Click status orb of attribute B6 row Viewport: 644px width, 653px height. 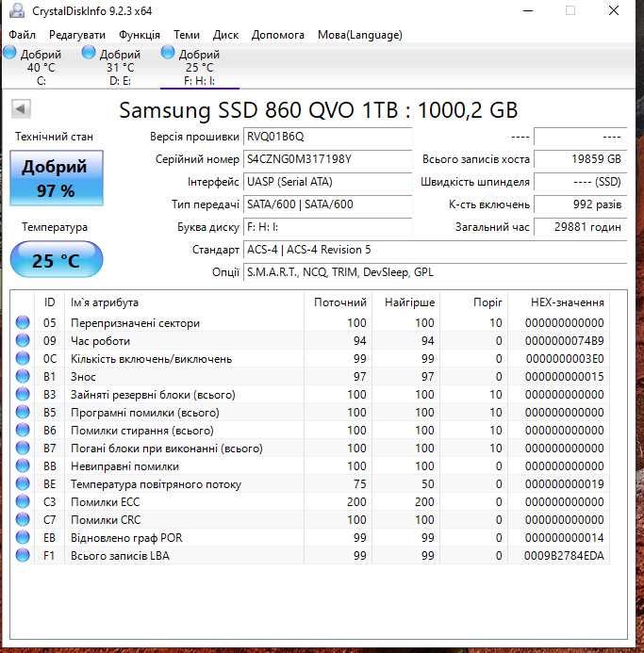pos(23,430)
